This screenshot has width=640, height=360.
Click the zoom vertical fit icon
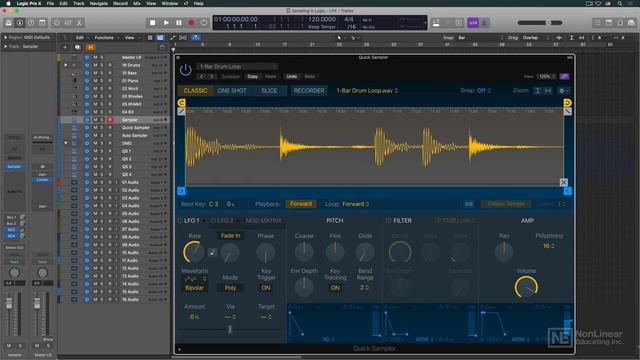tap(538, 91)
